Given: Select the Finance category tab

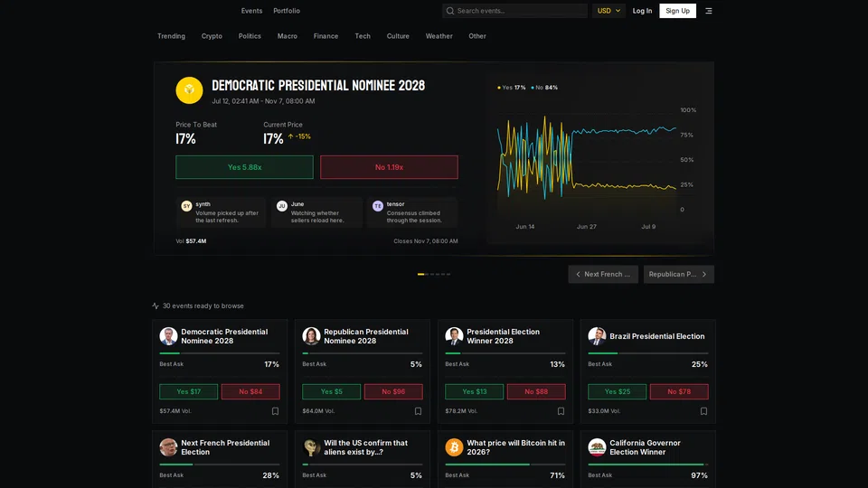Looking at the screenshot, I should pyautogui.click(x=325, y=36).
